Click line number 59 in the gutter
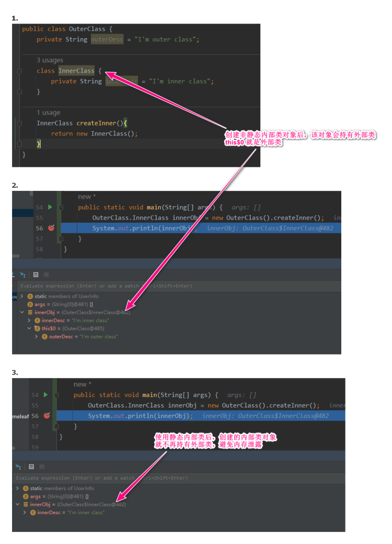Viewport: 392px width, 544px height. pyautogui.click(x=35, y=447)
